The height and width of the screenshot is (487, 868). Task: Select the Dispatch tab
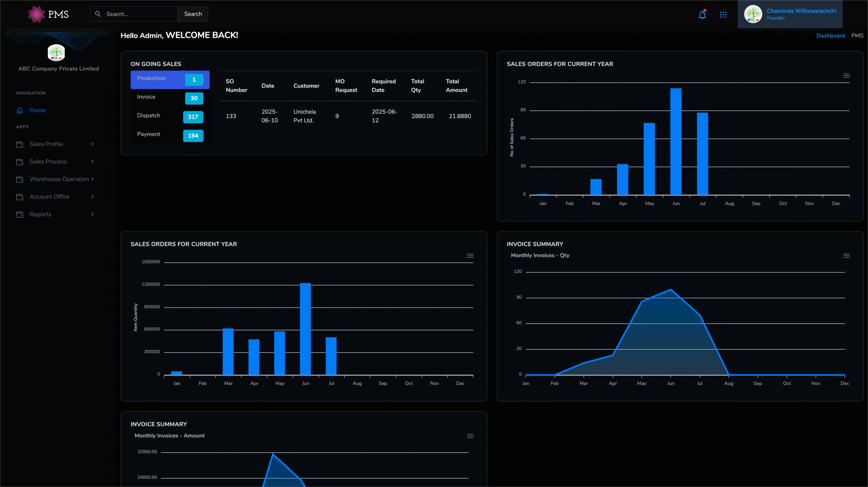(x=170, y=117)
